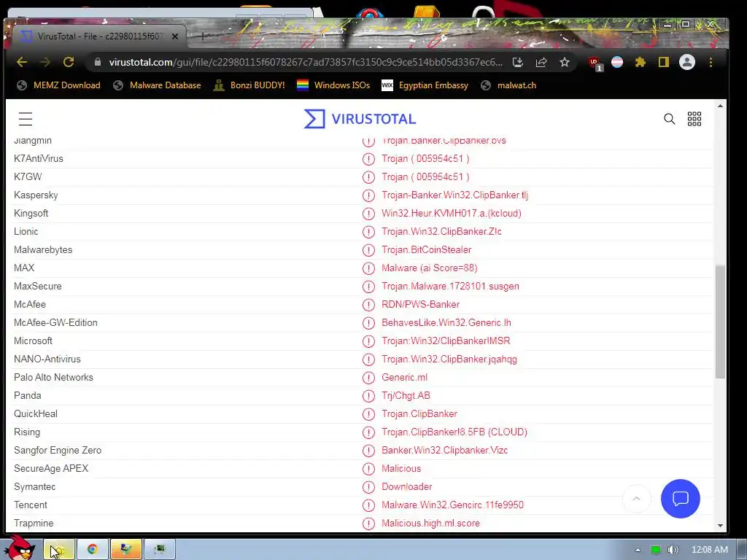The image size is (747, 560).
Task: Select the RDN/PWS-Banker result
Action: (420, 304)
